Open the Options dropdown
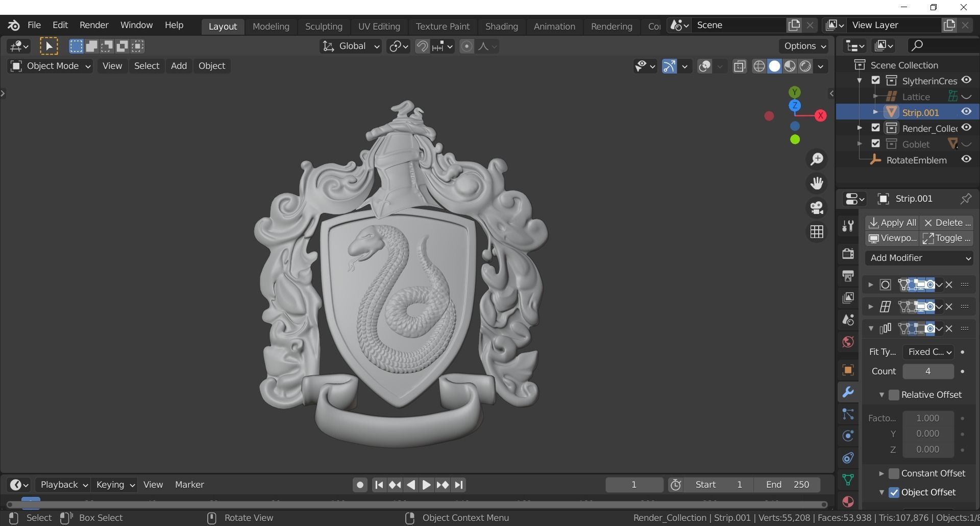 pyautogui.click(x=804, y=46)
